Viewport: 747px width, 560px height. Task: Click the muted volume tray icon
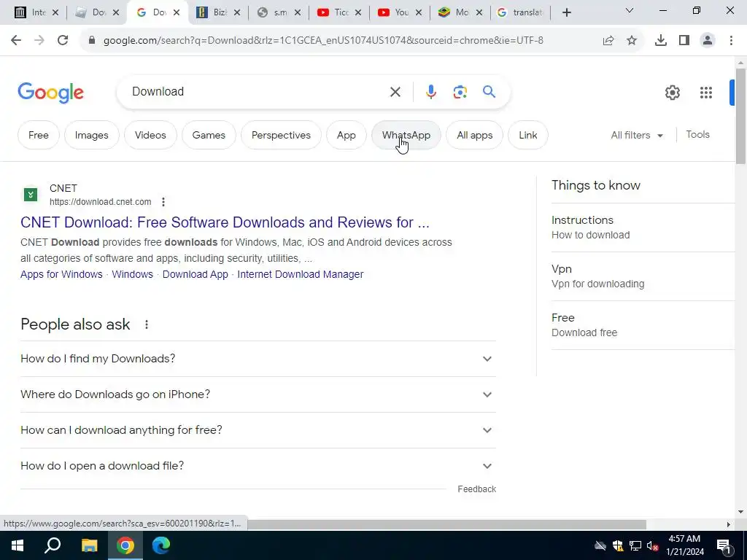653,546
